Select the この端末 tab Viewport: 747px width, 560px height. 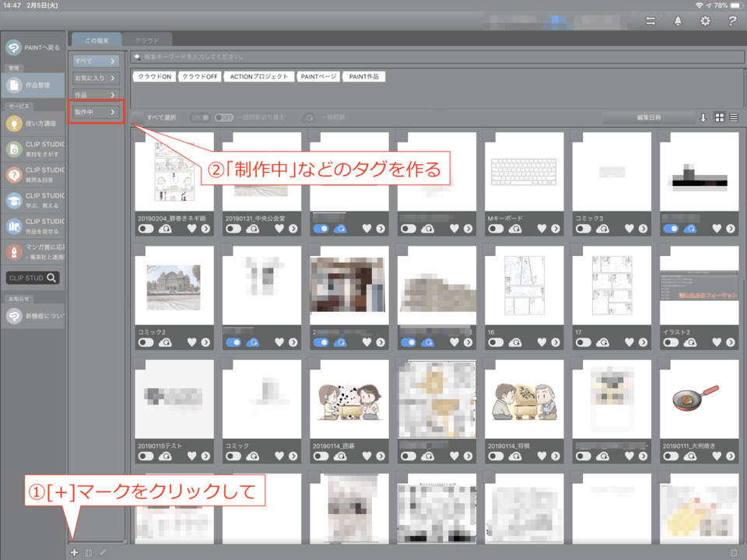click(x=97, y=39)
